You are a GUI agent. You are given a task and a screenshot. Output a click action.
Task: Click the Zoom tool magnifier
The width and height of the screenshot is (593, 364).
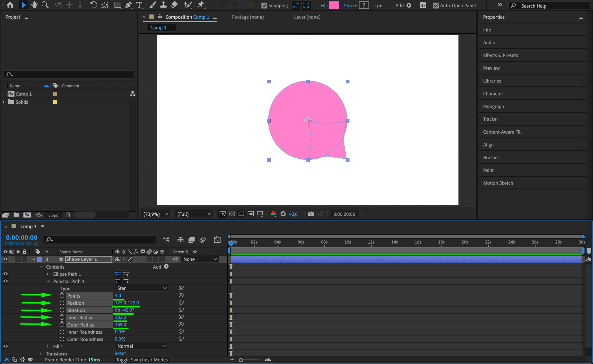pyautogui.click(x=45, y=5)
